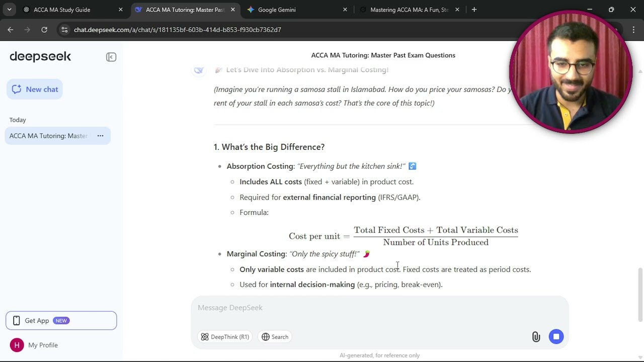Close the ACCA MA Tutoring tab
Screen dimensions: 644x362
pyautogui.click(x=232, y=10)
